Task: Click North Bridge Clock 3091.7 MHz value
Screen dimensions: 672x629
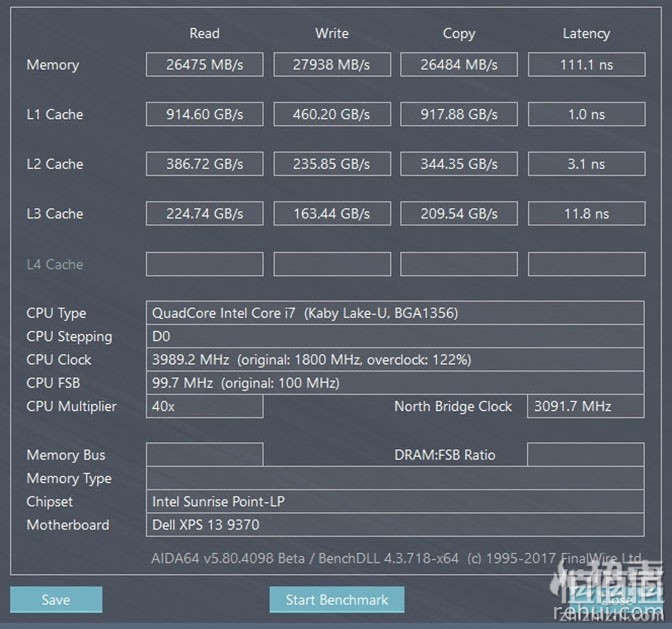Action: 585,406
